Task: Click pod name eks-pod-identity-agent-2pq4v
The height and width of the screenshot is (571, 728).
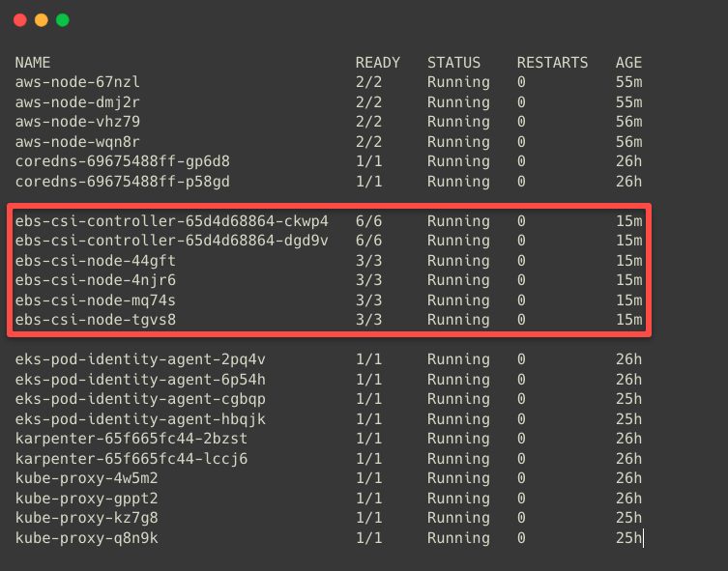Action: tap(140, 359)
